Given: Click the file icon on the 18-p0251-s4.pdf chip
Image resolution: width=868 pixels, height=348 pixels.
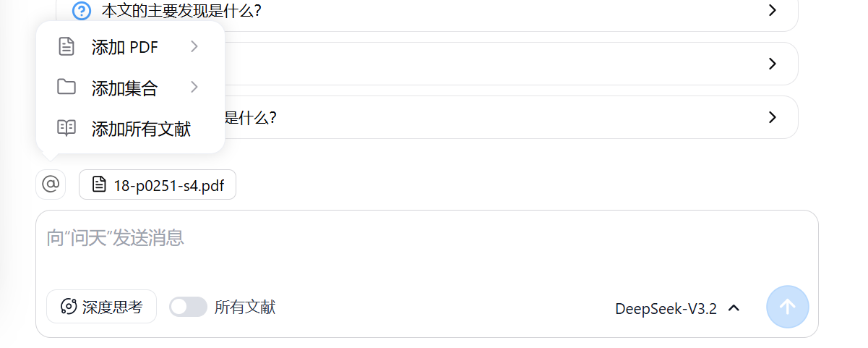Looking at the screenshot, I should 99,185.
